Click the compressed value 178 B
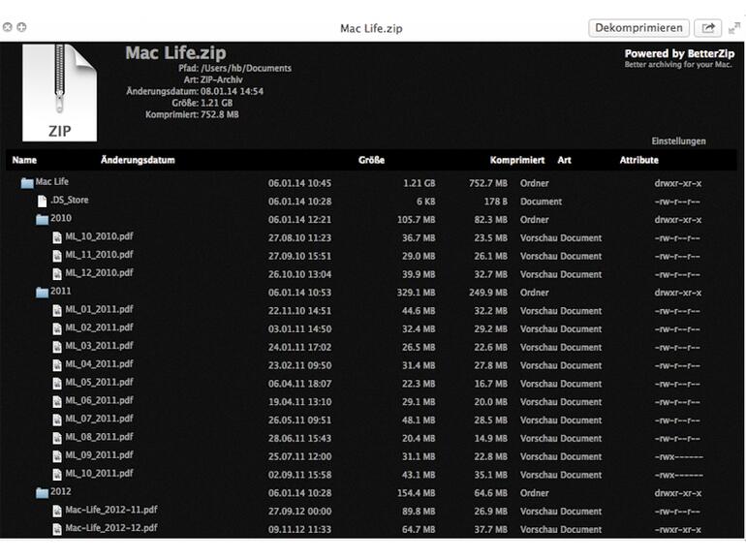746x560 pixels. [x=496, y=202]
